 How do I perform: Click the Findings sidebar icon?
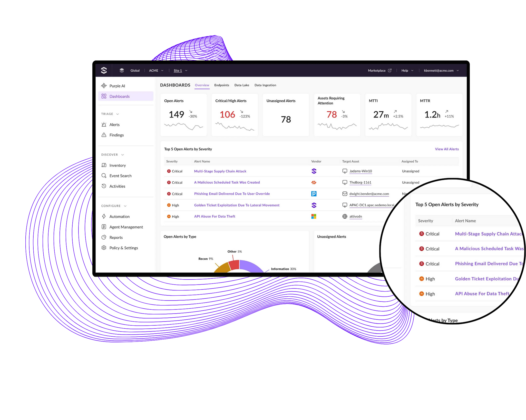(105, 135)
